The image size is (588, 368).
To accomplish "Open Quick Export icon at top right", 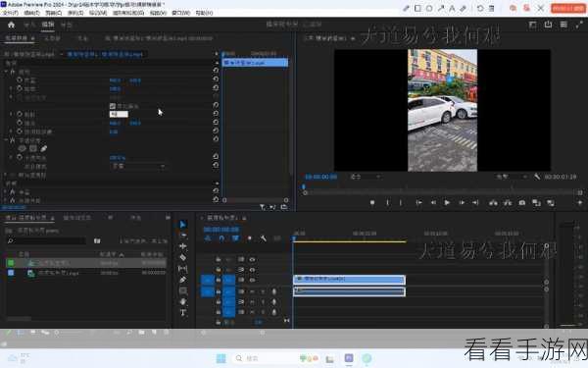I will (548, 25).
